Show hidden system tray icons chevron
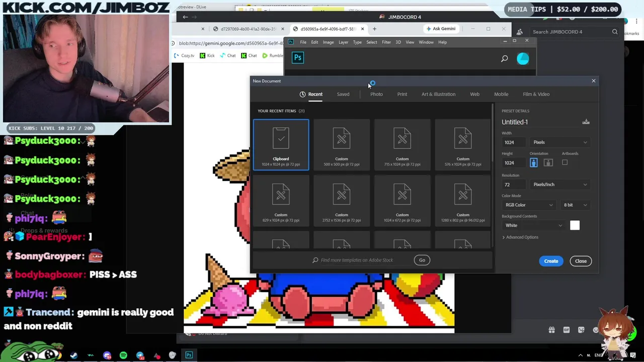644x362 pixels. (580, 355)
